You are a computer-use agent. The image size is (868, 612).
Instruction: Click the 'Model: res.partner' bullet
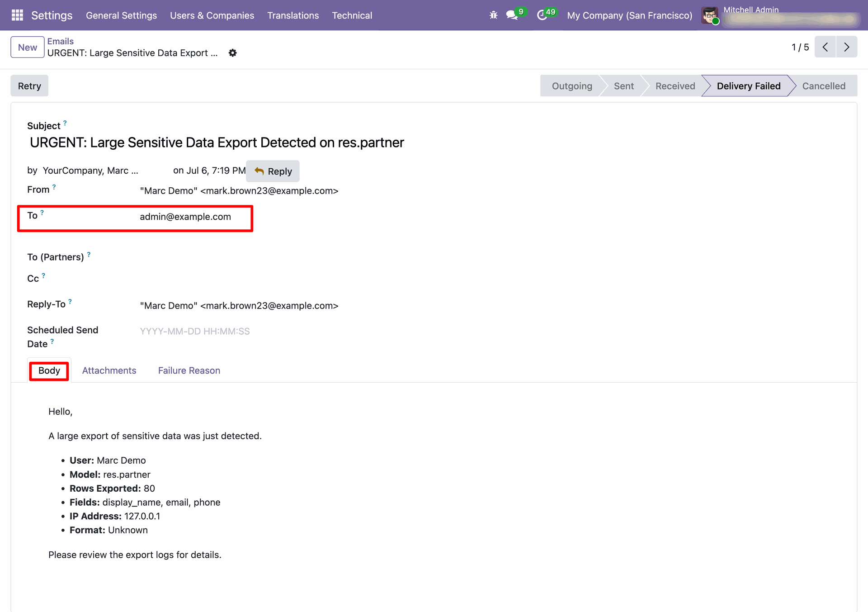coord(110,474)
